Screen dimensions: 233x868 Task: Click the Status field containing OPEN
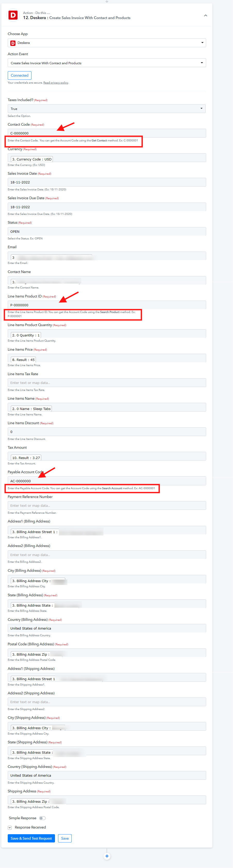click(x=107, y=231)
